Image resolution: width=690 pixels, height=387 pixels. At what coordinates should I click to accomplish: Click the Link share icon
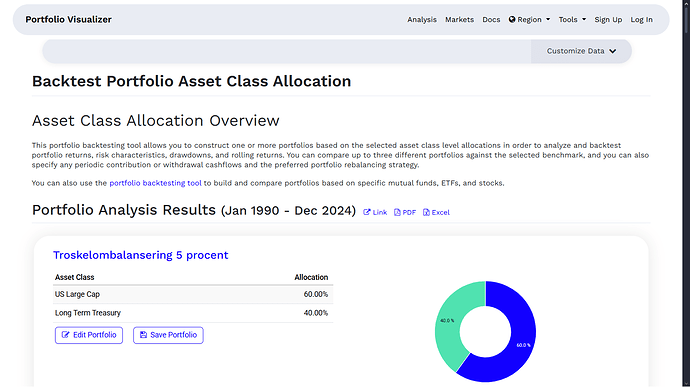click(367, 212)
